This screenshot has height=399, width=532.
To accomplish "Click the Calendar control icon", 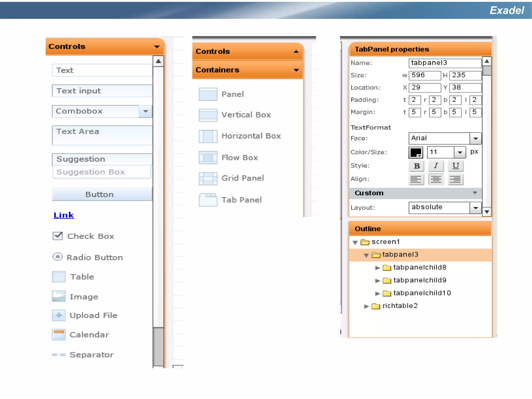I will [59, 335].
